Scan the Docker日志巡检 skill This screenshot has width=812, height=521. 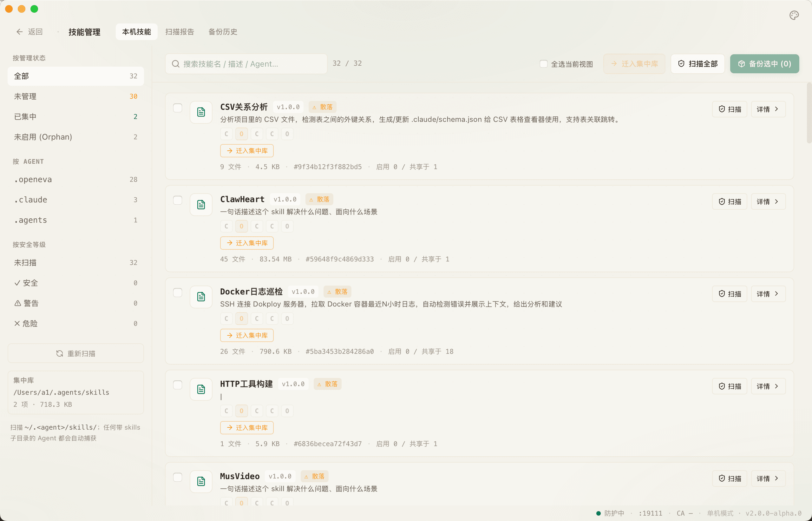point(730,293)
